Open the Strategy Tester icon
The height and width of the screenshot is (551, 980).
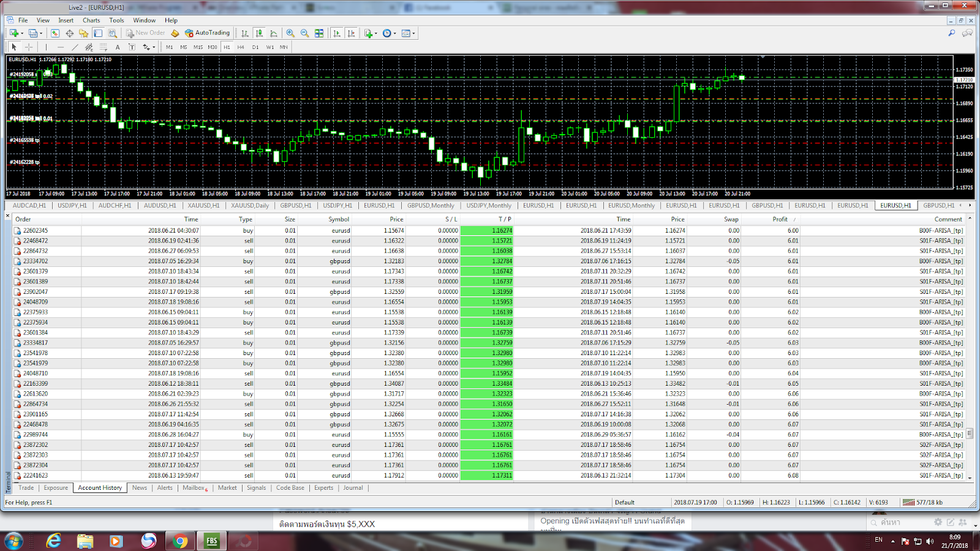pos(113,33)
